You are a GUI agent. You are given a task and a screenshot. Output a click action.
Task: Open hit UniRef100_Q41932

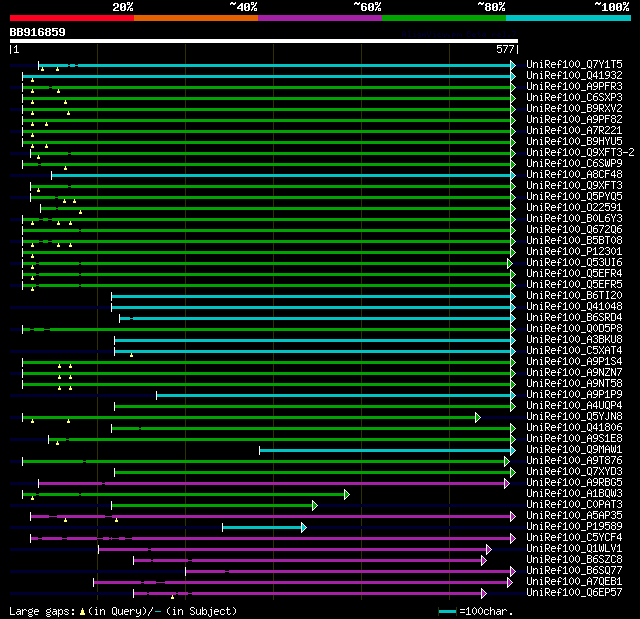574,75
